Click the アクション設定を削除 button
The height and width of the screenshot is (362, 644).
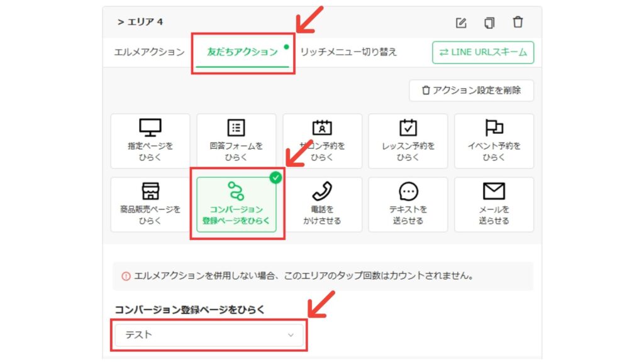pyautogui.click(x=472, y=90)
